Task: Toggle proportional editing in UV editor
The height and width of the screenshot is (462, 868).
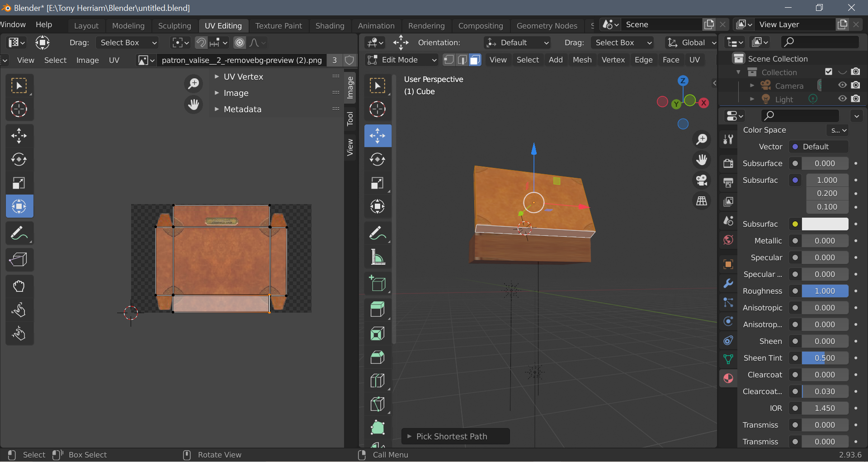Action: pos(240,43)
